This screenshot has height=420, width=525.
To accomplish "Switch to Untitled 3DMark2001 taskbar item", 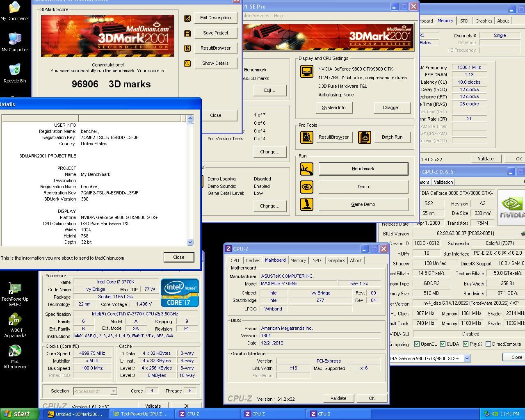I will click(x=76, y=414).
